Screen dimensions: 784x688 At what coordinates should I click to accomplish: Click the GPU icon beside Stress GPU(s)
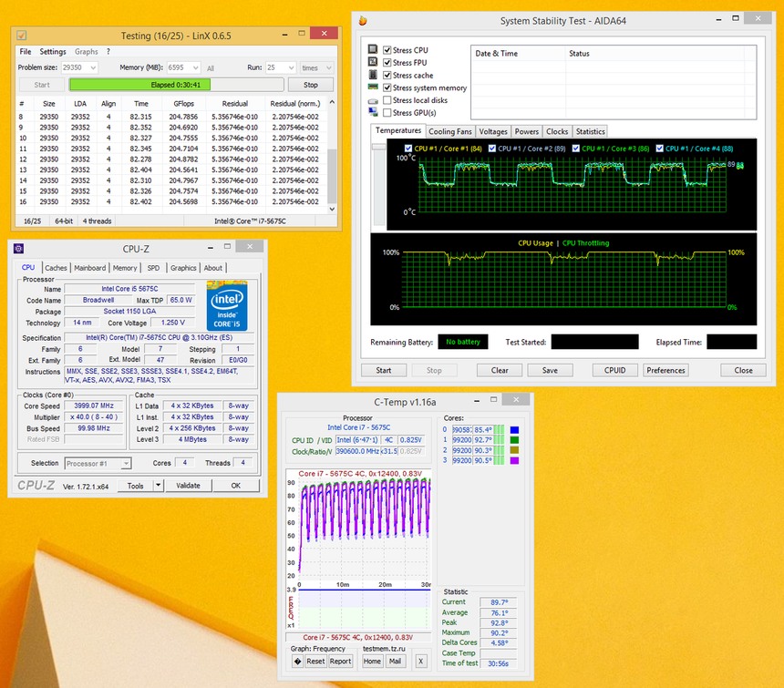(372, 111)
